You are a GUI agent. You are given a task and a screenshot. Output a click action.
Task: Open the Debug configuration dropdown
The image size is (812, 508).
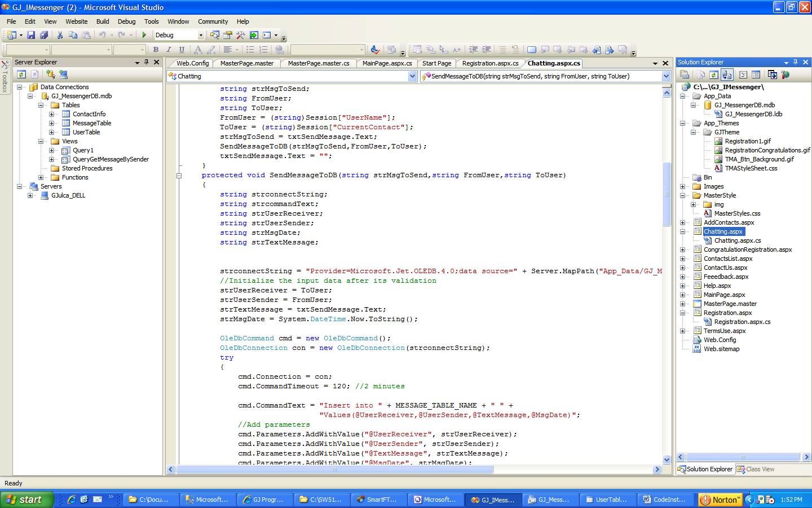click(x=200, y=35)
